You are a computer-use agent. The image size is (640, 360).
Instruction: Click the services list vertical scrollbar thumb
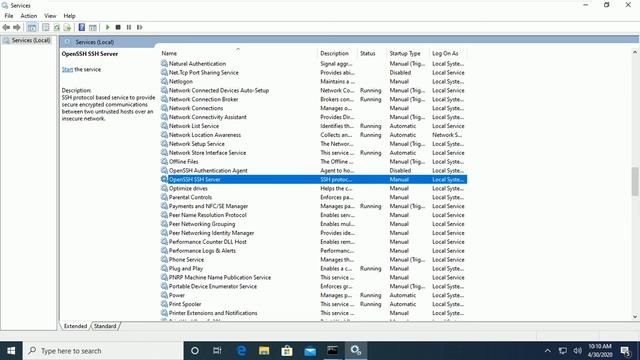[635, 181]
